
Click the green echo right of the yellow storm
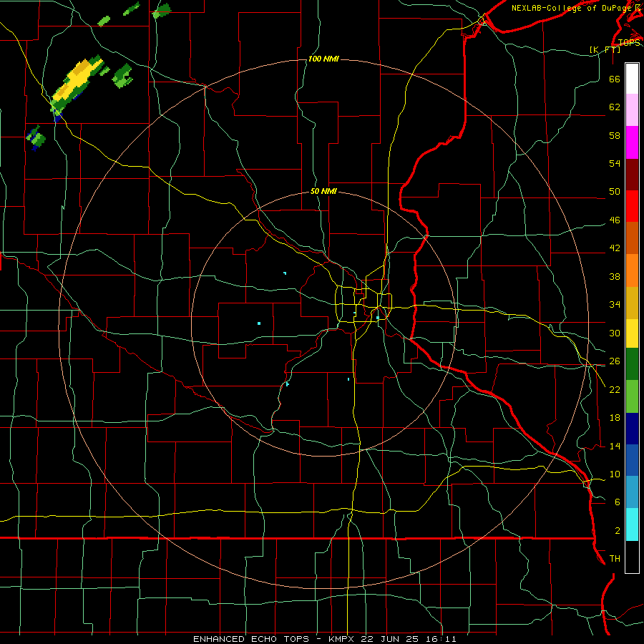pyautogui.click(x=122, y=77)
